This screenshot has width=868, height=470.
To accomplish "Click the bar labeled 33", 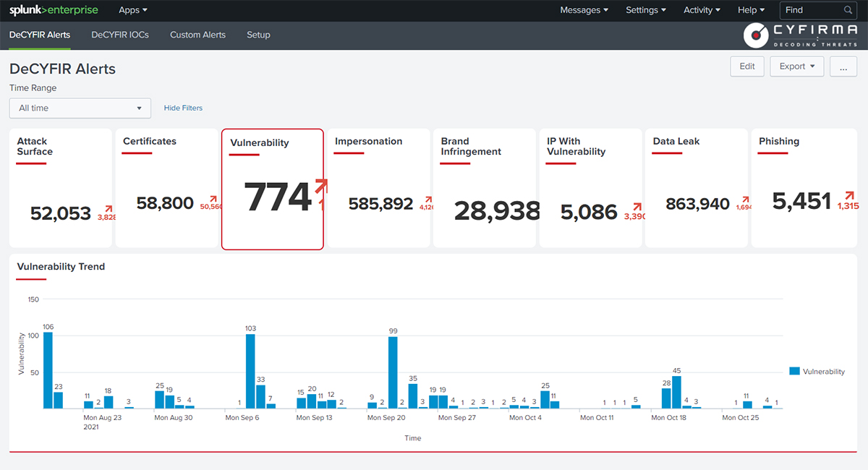I will [260, 397].
